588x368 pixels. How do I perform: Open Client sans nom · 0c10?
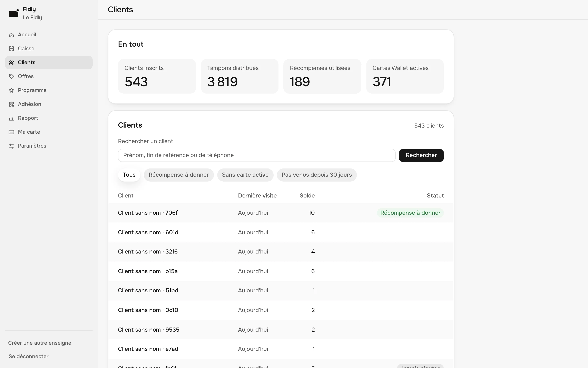coord(281,310)
